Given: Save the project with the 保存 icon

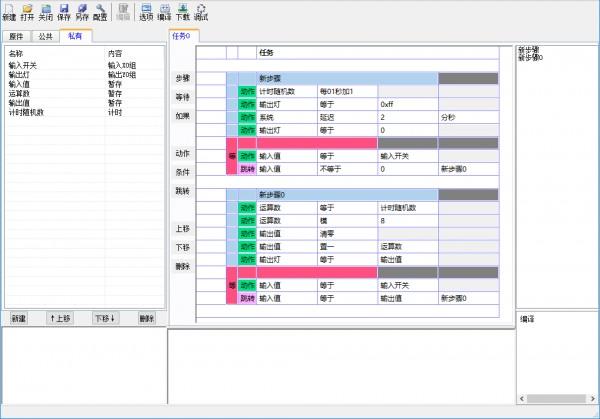Looking at the screenshot, I should tap(64, 12).
